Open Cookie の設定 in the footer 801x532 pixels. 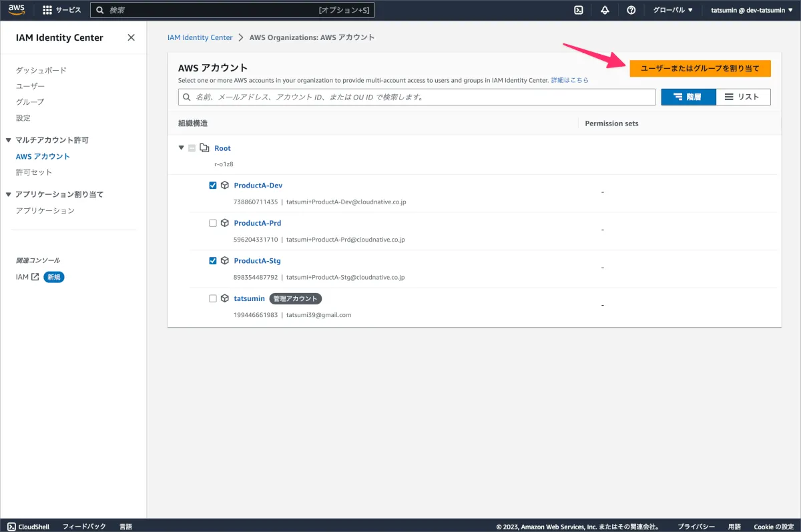(774, 527)
